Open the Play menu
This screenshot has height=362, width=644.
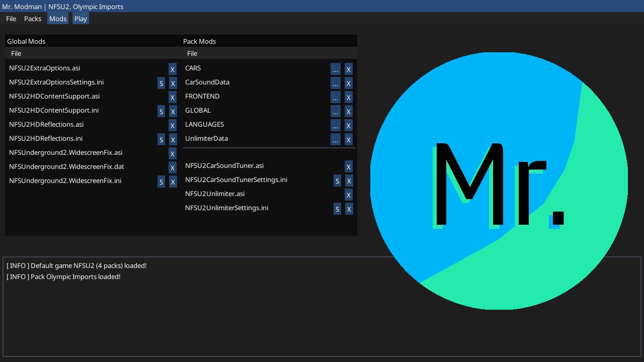click(x=80, y=19)
